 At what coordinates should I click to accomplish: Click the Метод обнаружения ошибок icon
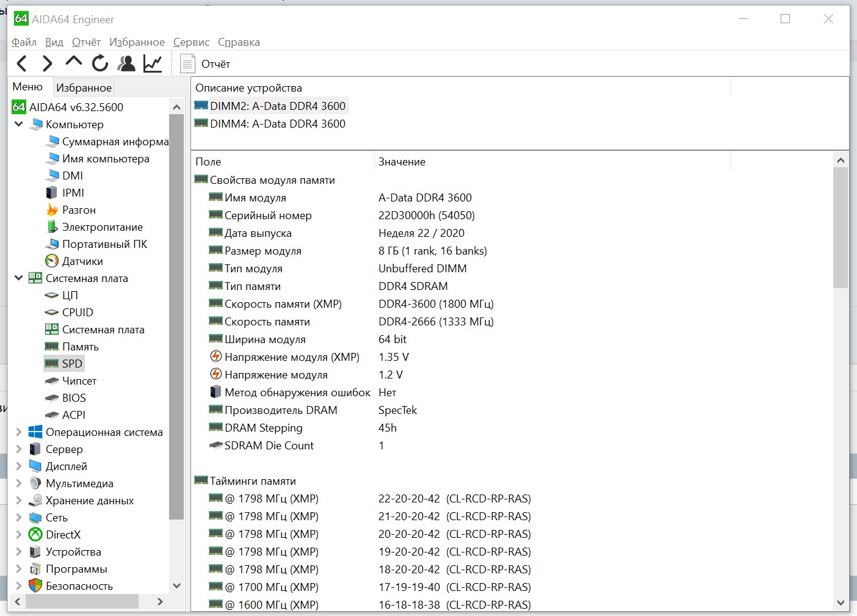click(215, 391)
